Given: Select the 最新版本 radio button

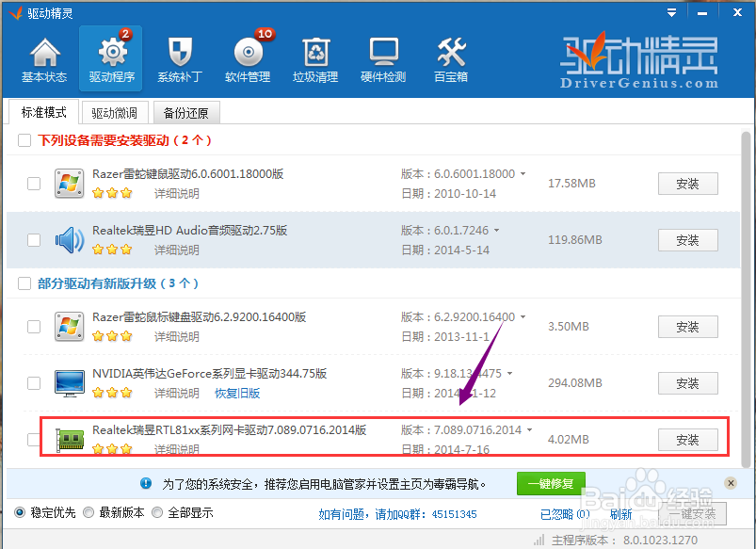Looking at the screenshot, I should [x=88, y=512].
